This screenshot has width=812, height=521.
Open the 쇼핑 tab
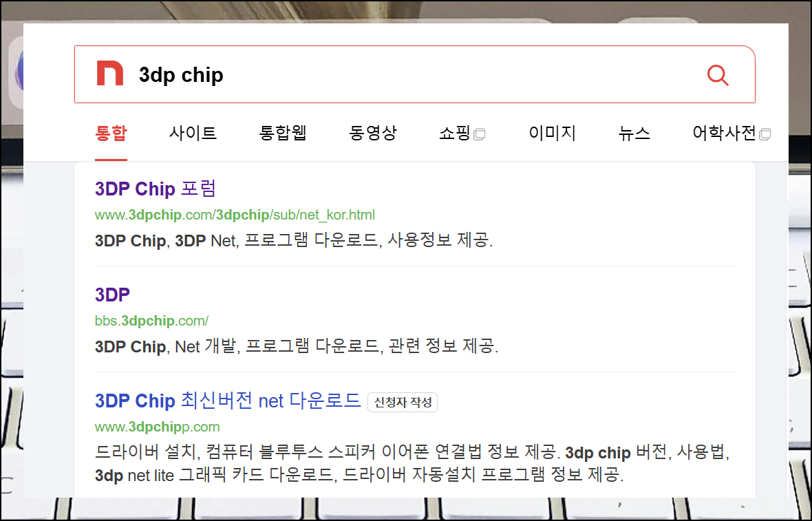tap(455, 134)
